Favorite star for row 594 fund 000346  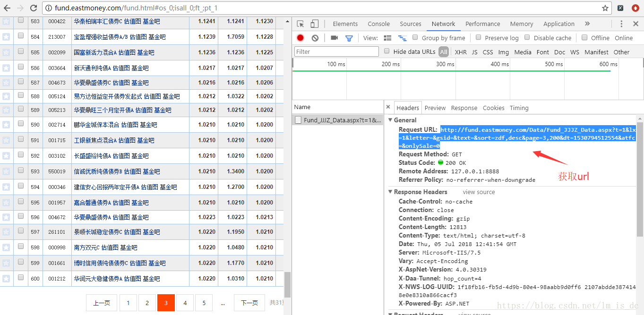[x=6, y=187]
